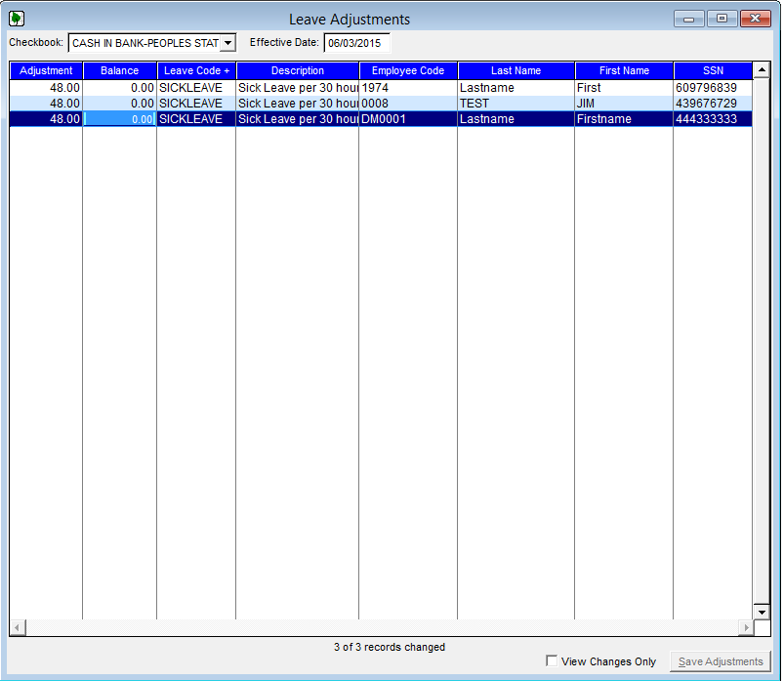Select Balance 0.00 for employee 0008
The image size is (784, 681).
pyautogui.click(x=119, y=103)
